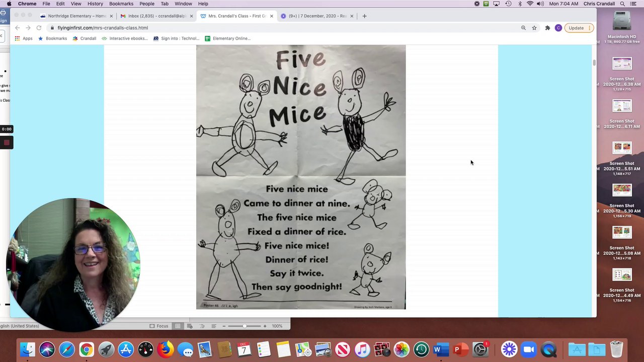Open Music (iTunes) from the dock
Screen dimensions: 644x362
tap(362, 349)
